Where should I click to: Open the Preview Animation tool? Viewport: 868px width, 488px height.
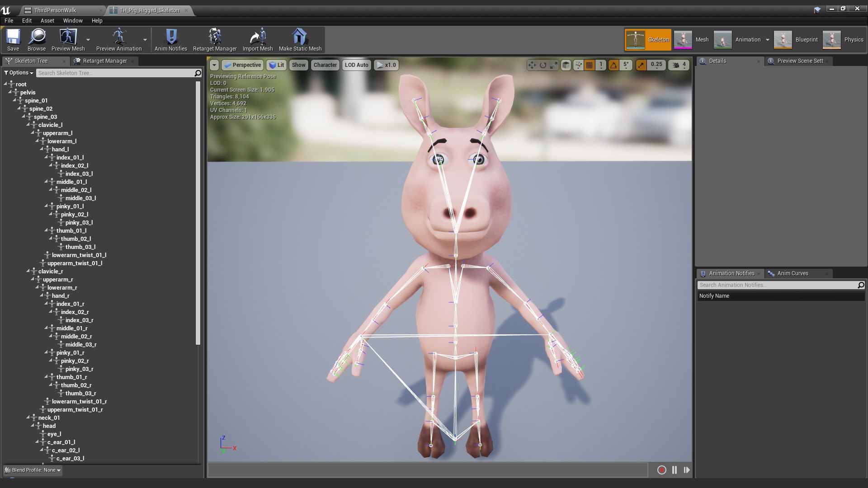(x=119, y=40)
